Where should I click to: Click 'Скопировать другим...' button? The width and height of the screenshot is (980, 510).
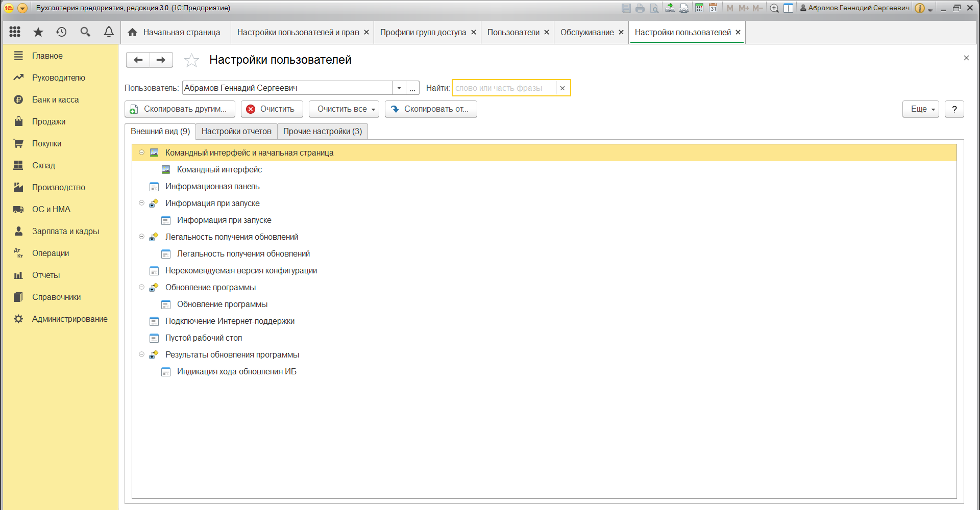pos(180,109)
